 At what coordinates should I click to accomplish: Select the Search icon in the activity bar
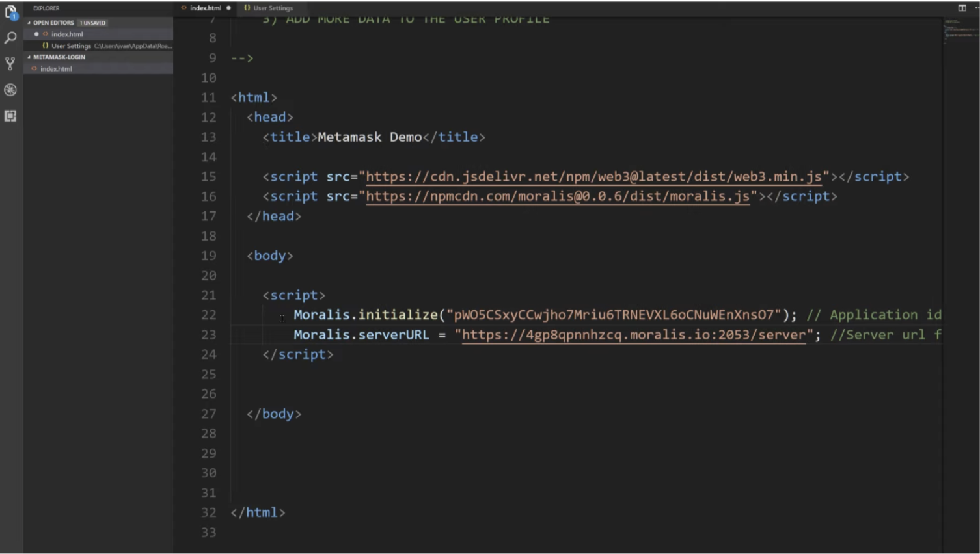pyautogui.click(x=10, y=37)
